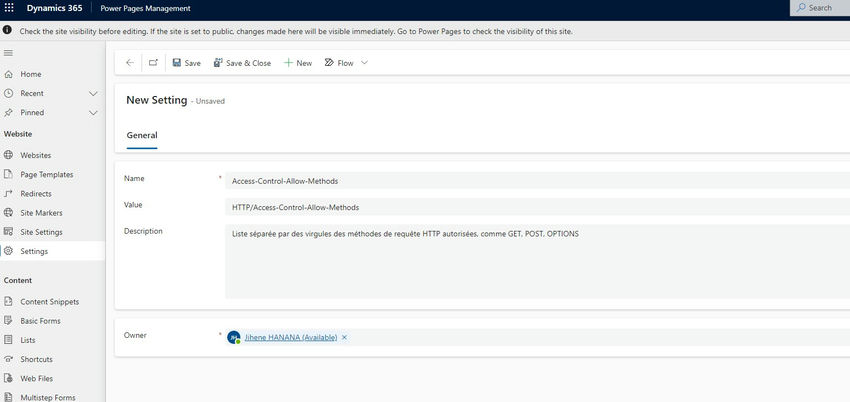Remove Jihene HANANA owner with the X

(x=344, y=338)
